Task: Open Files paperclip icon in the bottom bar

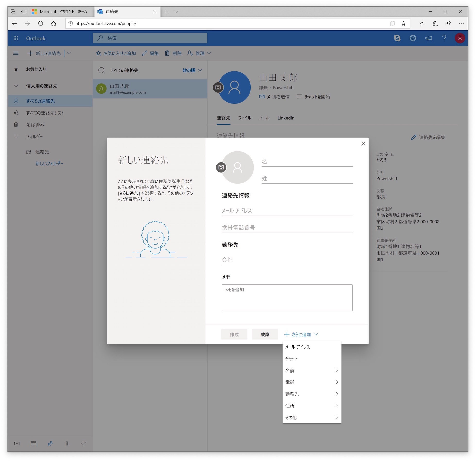Action: 67,444
